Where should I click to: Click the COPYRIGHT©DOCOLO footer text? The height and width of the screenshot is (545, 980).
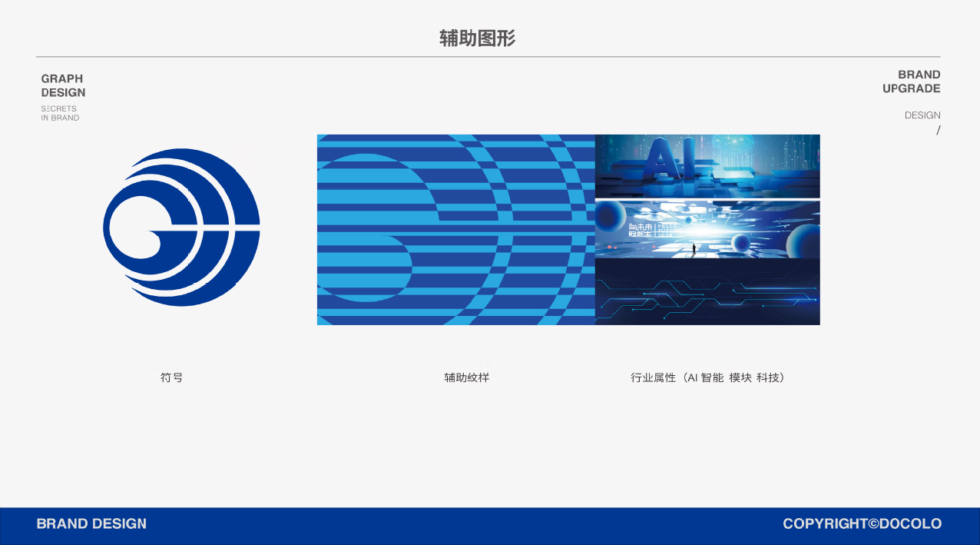pos(862,523)
